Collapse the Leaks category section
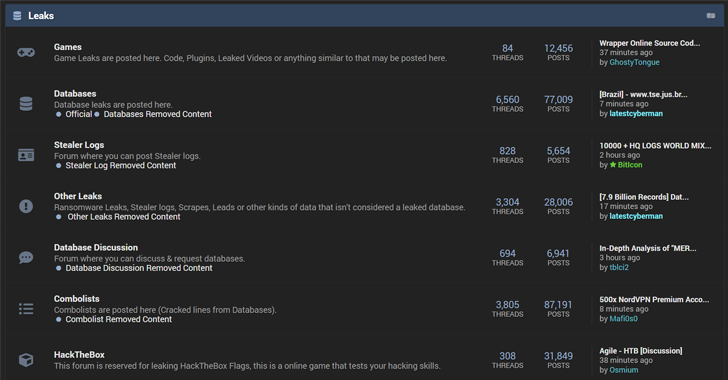Screen dimensions: 728x380 (x=711, y=16)
